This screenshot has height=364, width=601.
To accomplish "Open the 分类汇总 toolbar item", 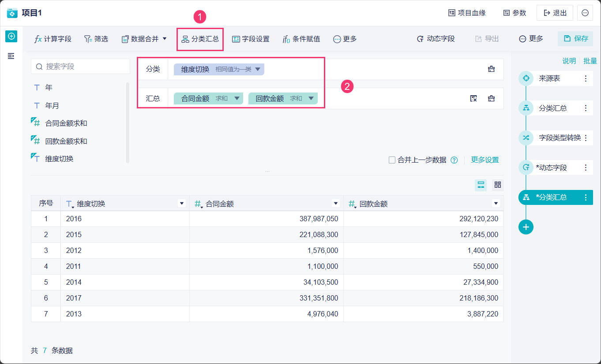I will (200, 39).
